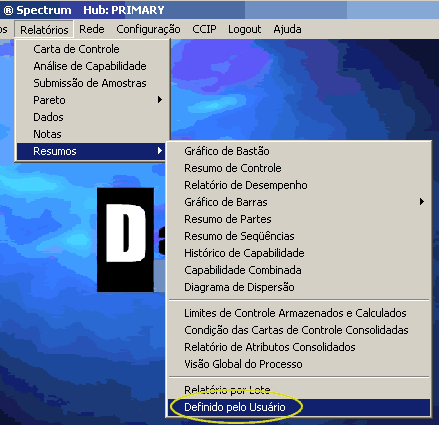Open Submissão de Amostras
The width and height of the screenshot is (439, 425).
(91, 83)
